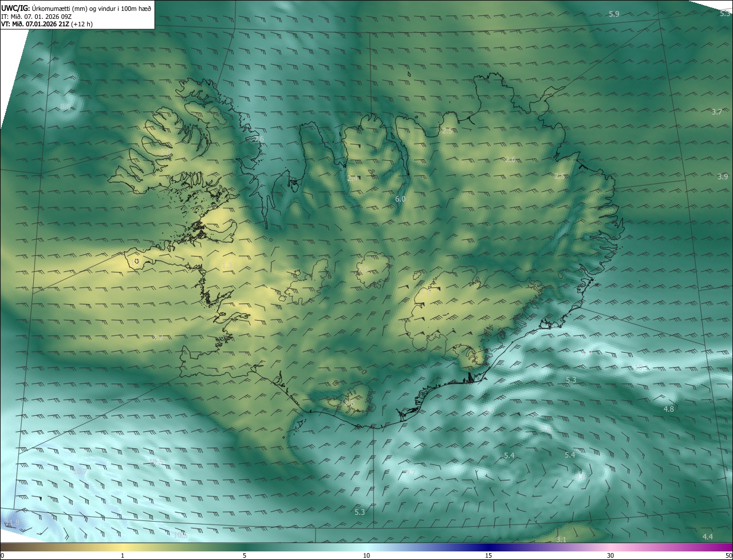733x560 pixels.
Task: Click the color scale tick label 30
Action: (x=610, y=555)
